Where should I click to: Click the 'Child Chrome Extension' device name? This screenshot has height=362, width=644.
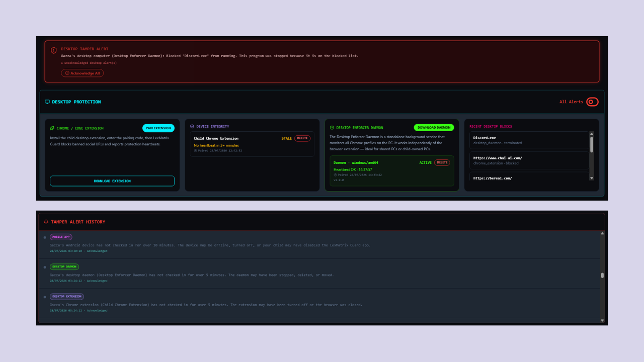click(216, 138)
